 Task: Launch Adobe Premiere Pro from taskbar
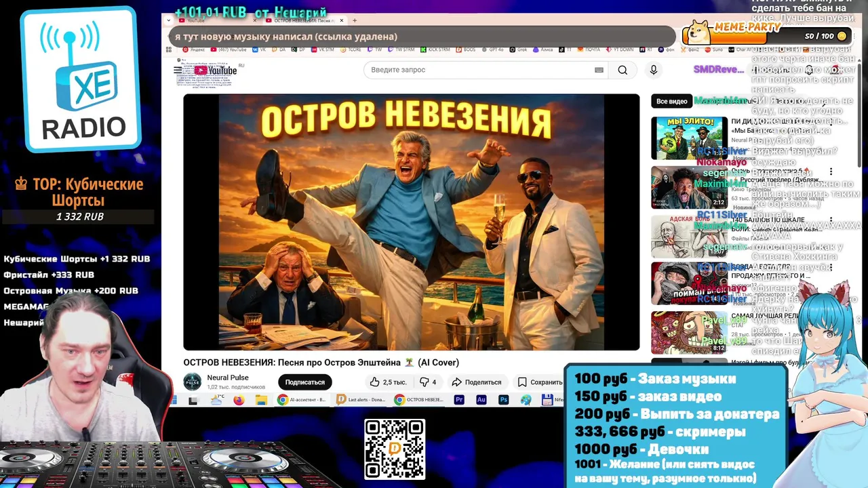459,400
